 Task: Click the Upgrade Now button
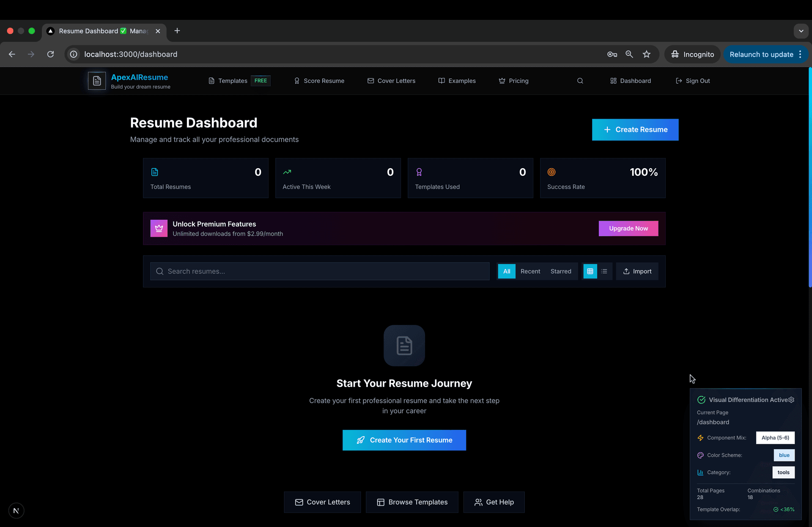(628, 228)
